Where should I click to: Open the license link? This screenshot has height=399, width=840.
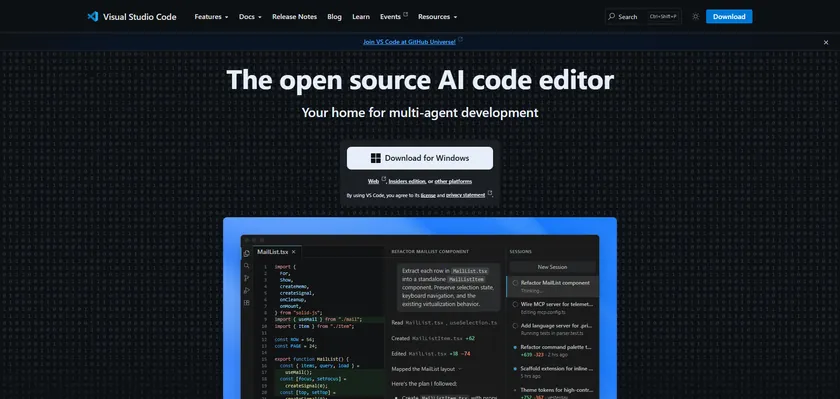click(x=428, y=195)
